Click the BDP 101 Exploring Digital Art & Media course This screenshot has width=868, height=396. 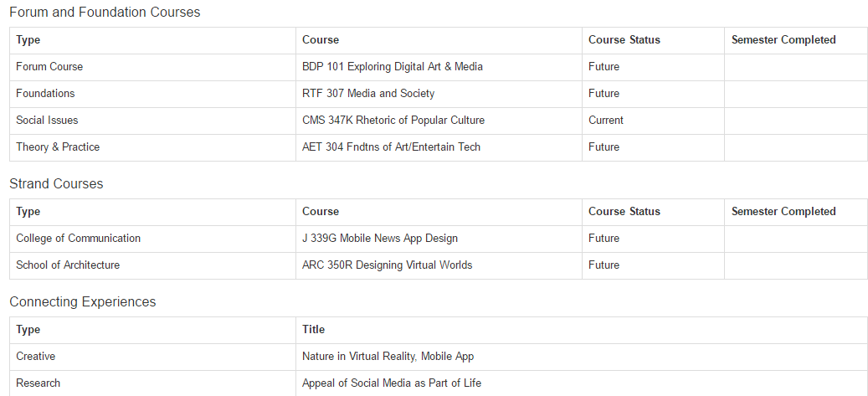click(x=392, y=67)
